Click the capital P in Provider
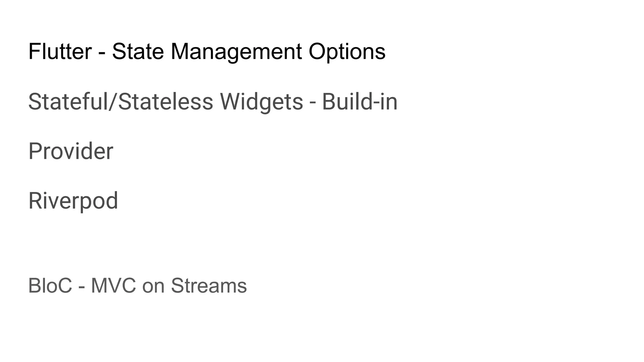Image resolution: width=644 pixels, height=362 pixels. coord(35,151)
